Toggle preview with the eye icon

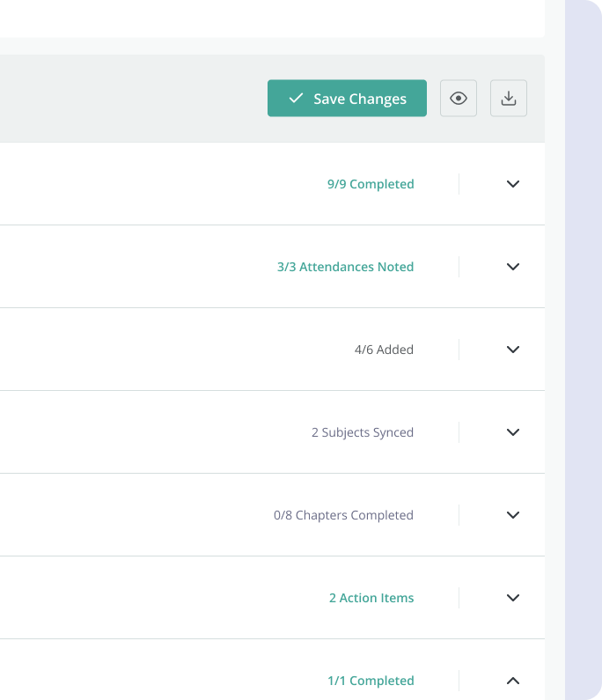(459, 99)
